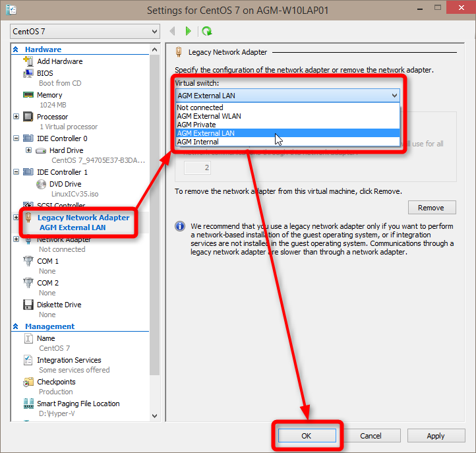This screenshot has width=476, height=453.
Task: Select the Integration Services icon
Action: click(28, 360)
